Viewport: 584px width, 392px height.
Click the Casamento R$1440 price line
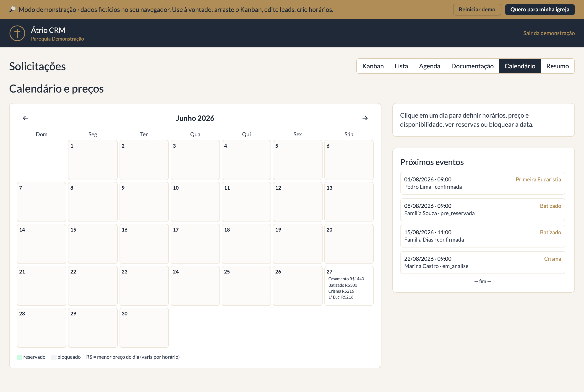click(346, 279)
